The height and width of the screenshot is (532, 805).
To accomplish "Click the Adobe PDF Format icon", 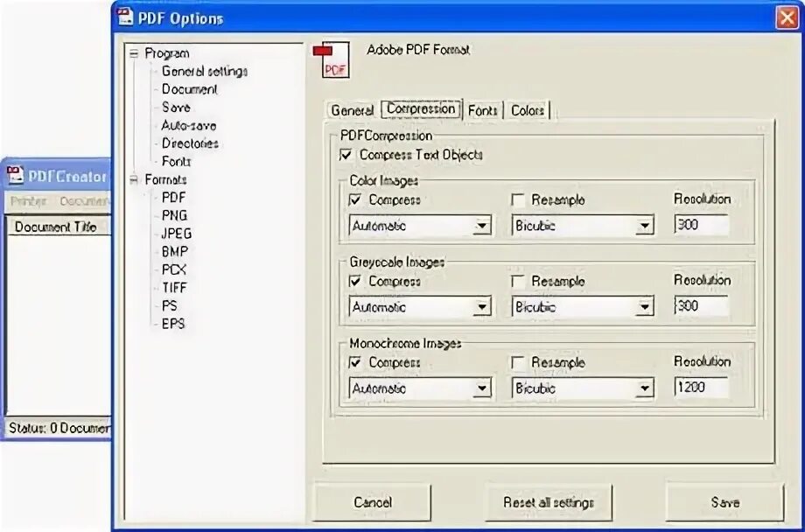I will [x=332, y=59].
